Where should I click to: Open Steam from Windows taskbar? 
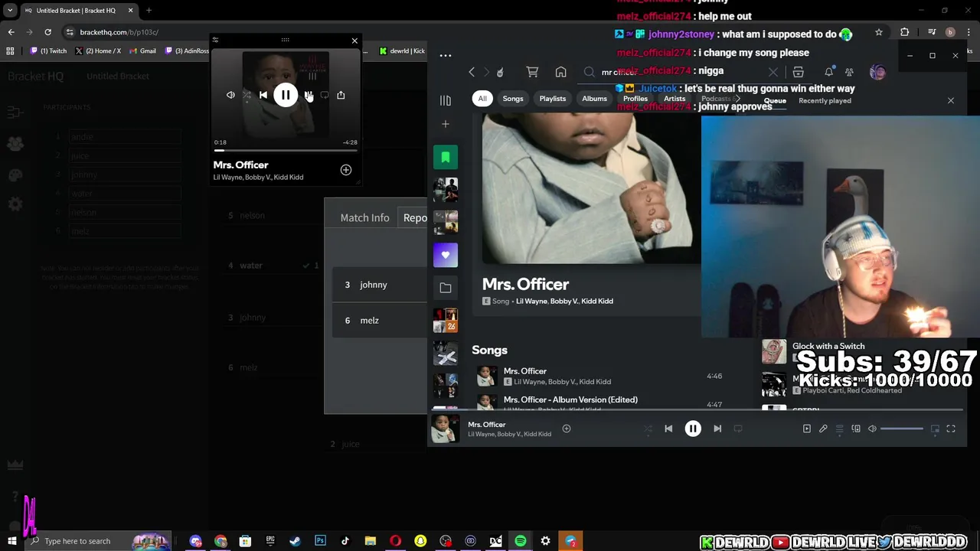(x=295, y=541)
